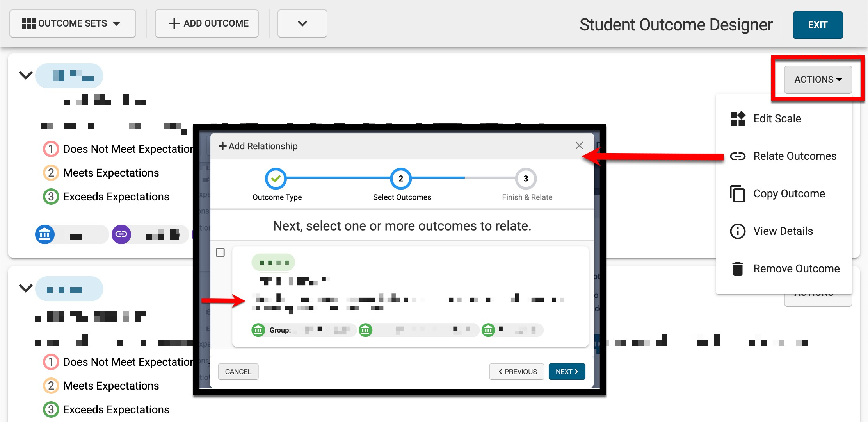Click the Edit Scale icon
The height and width of the screenshot is (422, 868).
[x=738, y=118]
